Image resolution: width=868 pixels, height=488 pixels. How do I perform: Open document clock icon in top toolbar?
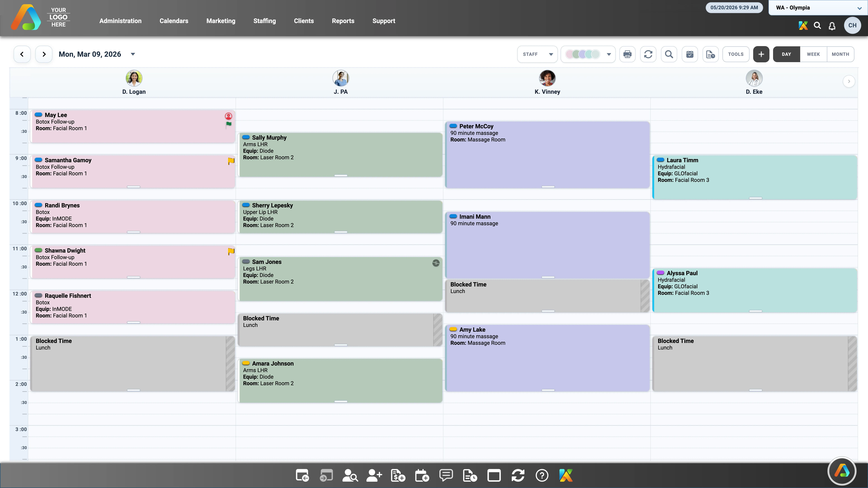tap(711, 54)
